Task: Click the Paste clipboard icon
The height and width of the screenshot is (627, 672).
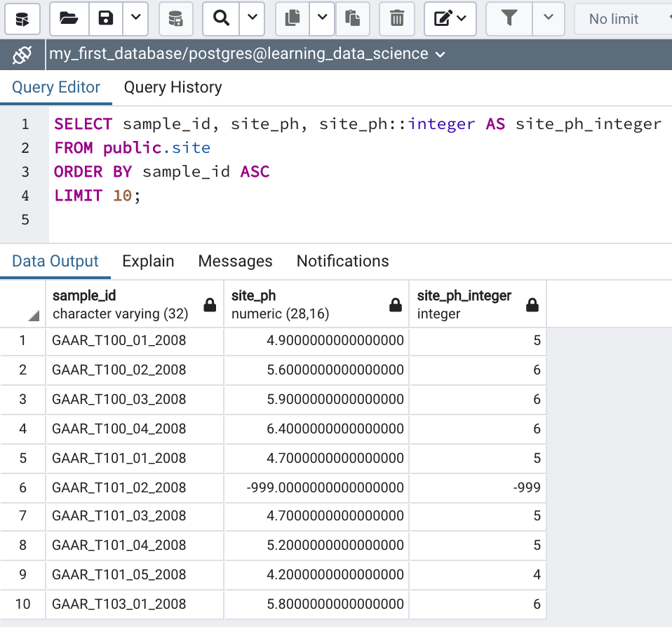Action: pos(353,19)
